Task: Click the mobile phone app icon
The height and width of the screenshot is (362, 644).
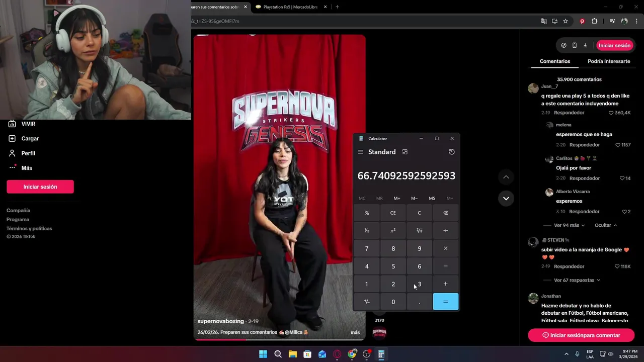Action: [x=575, y=45]
